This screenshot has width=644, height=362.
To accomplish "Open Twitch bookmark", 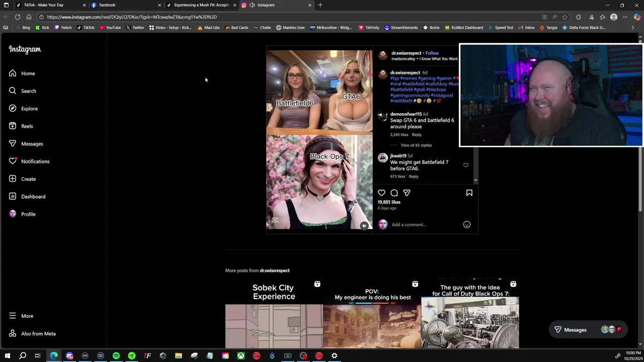I will pyautogui.click(x=63, y=28).
